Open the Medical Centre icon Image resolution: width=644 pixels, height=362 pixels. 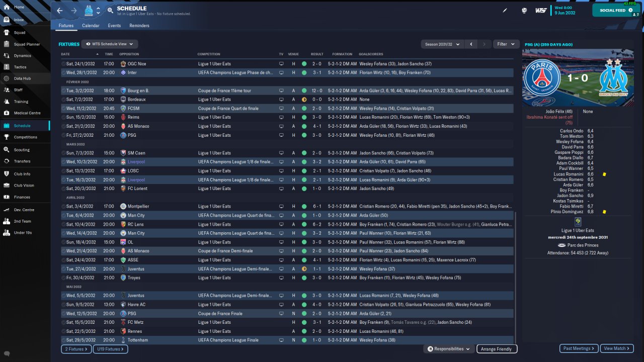pyautogui.click(x=7, y=113)
